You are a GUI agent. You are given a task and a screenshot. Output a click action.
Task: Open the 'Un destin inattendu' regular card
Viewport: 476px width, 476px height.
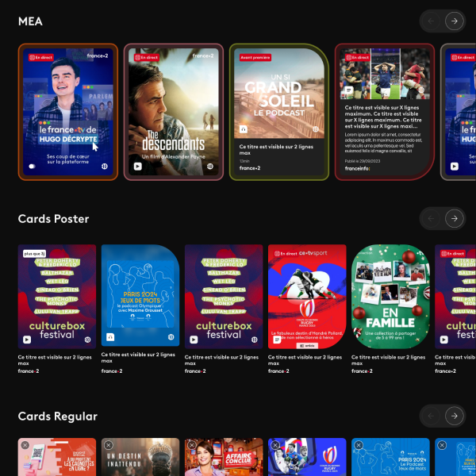click(140, 457)
